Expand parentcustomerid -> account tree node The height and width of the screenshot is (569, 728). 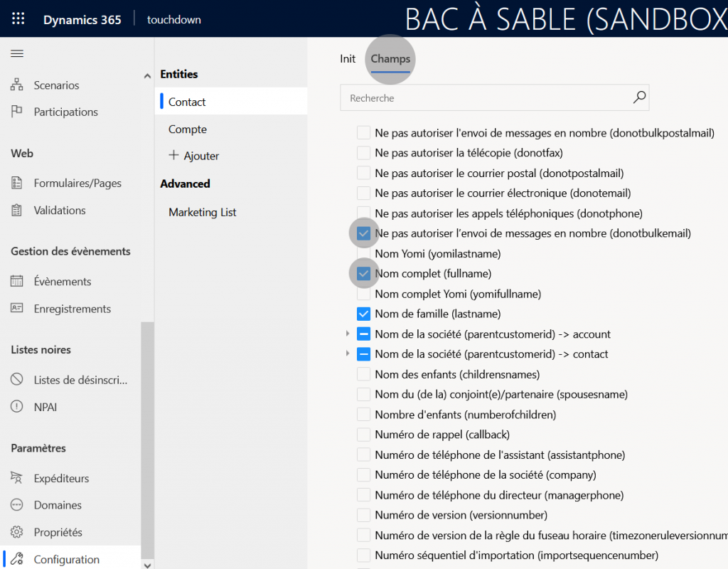coord(348,334)
